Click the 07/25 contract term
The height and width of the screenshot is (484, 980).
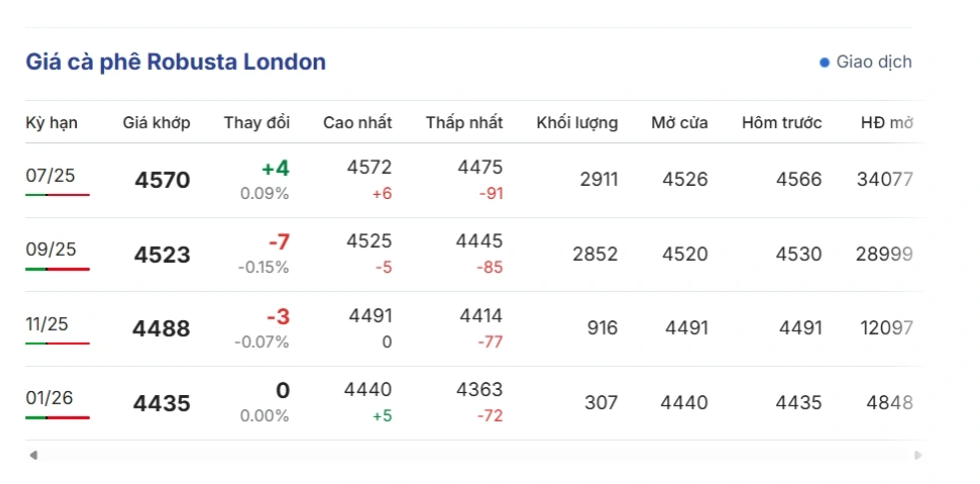click(x=51, y=176)
